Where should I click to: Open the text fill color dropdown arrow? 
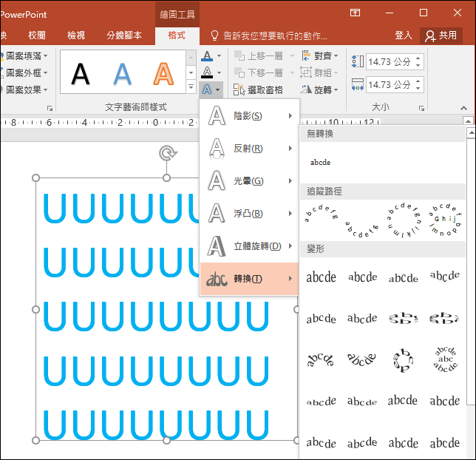coord(219,56)
